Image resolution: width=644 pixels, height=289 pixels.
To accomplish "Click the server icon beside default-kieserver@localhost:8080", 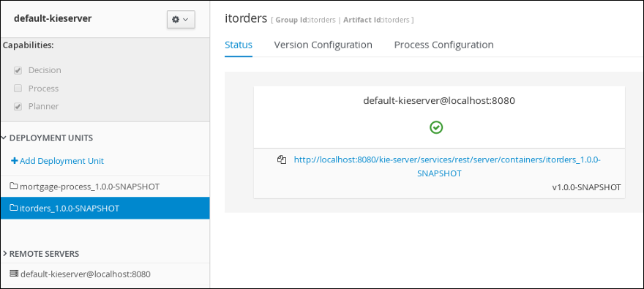I will [14, 274].
